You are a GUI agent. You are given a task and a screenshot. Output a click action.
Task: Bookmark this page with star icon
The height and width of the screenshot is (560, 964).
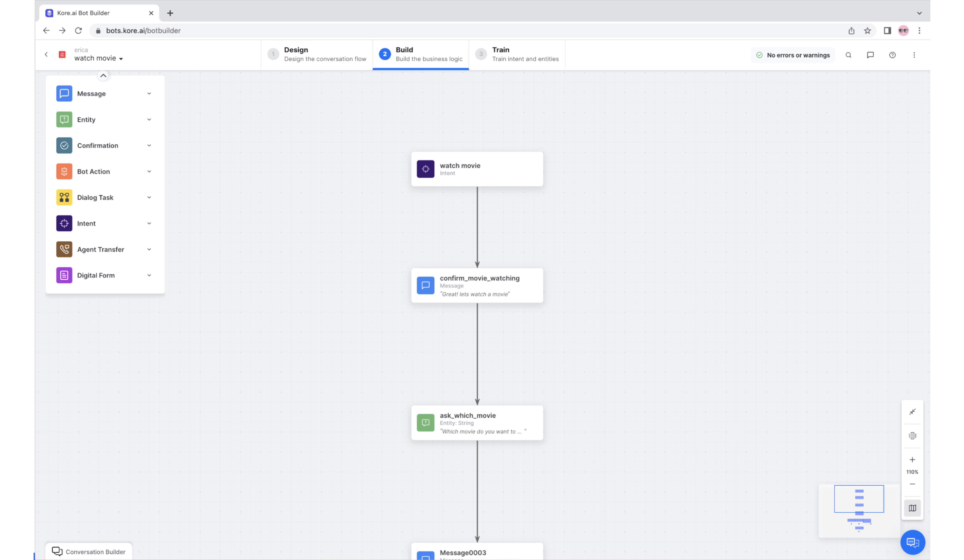pyautogui.click(x=867, y=31)
